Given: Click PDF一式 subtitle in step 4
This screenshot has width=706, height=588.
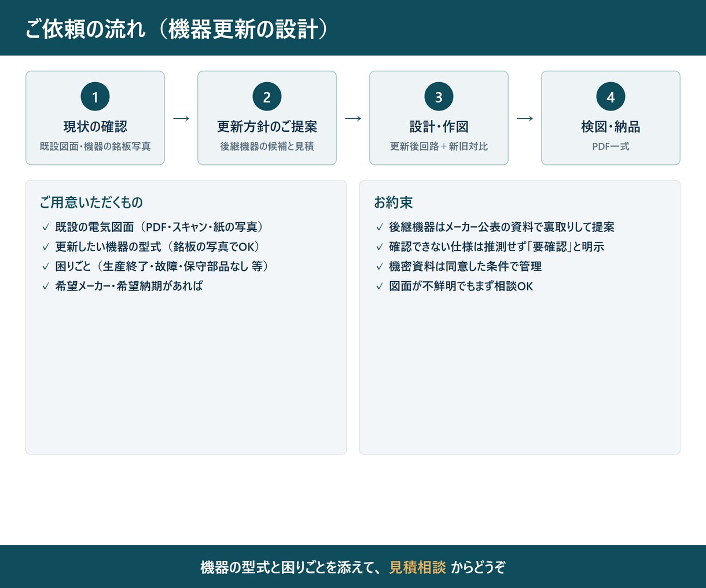Looking at the screenshot, I should point(611,146).
